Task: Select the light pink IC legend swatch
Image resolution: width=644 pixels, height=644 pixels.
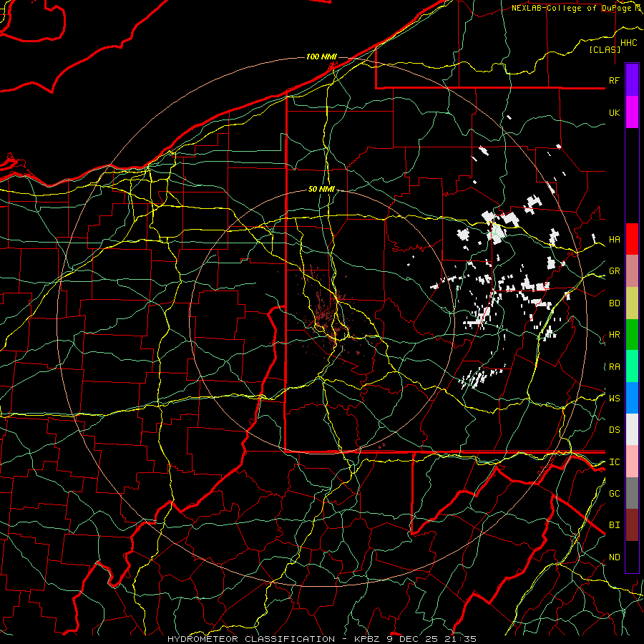Action: coord(632,462)
